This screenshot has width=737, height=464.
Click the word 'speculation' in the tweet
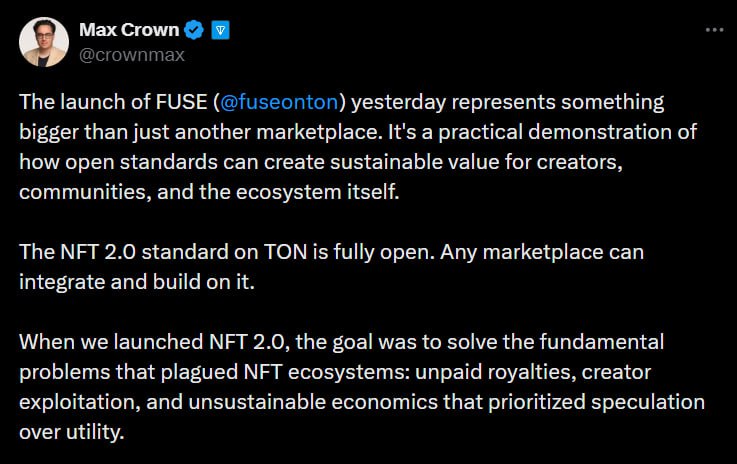[x=648, y=403]
